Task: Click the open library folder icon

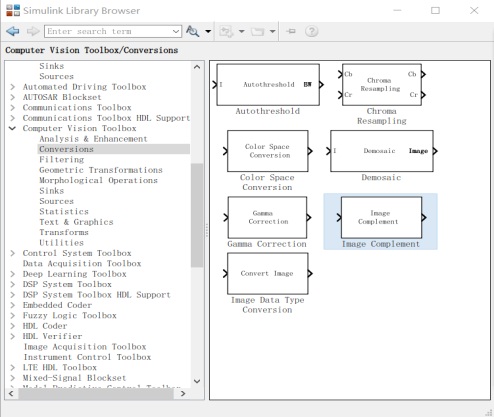Action: pyautogui.click(x=257, y=32)
